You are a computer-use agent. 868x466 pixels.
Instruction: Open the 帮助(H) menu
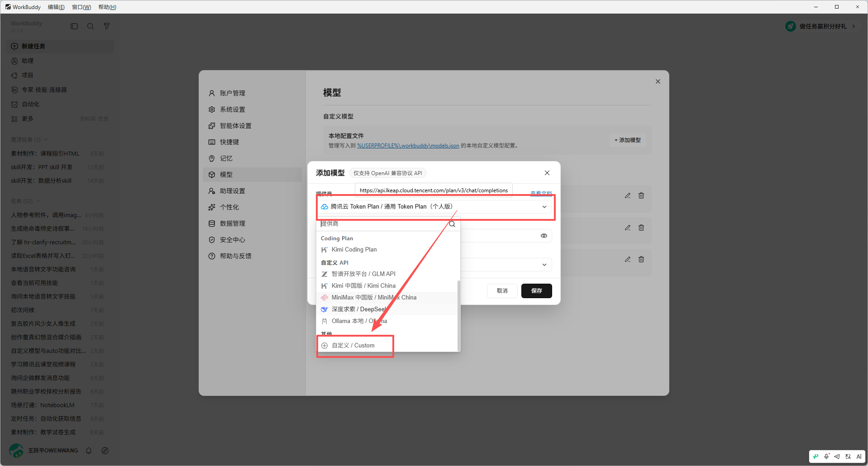coord(107,7)
